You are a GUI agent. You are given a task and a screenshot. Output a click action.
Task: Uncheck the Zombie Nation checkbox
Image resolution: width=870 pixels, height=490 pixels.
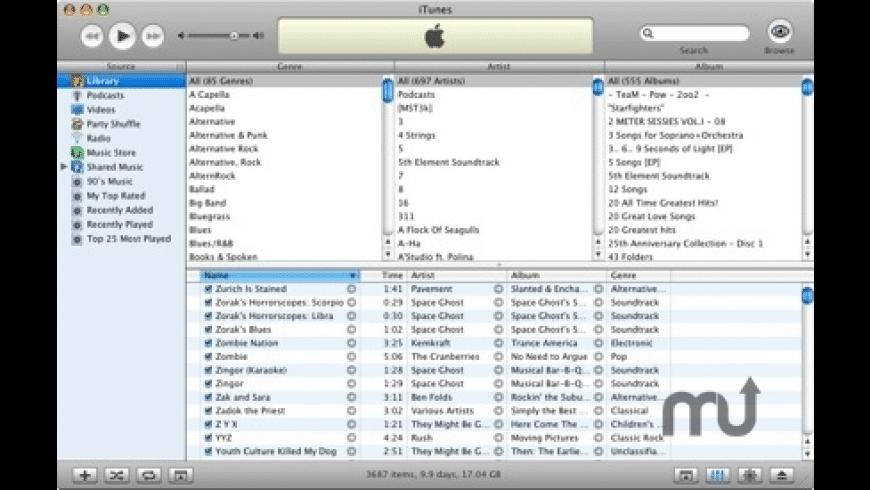coord(208,343)
